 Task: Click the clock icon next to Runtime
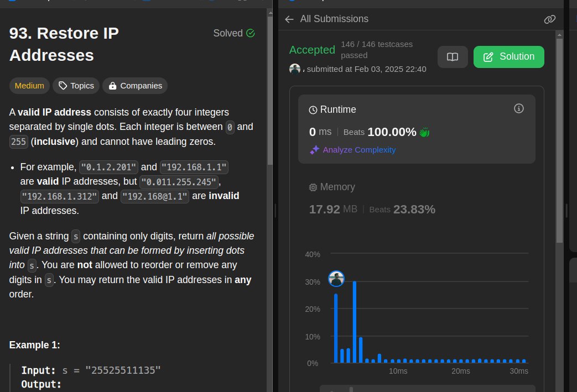pyautogui.click(x=314, y=109)
